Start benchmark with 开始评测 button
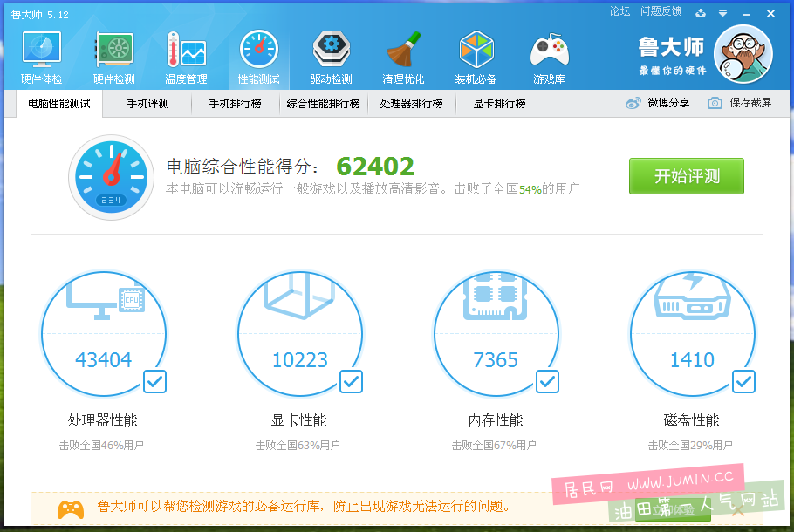794x532 pixels. coord(687,176)
